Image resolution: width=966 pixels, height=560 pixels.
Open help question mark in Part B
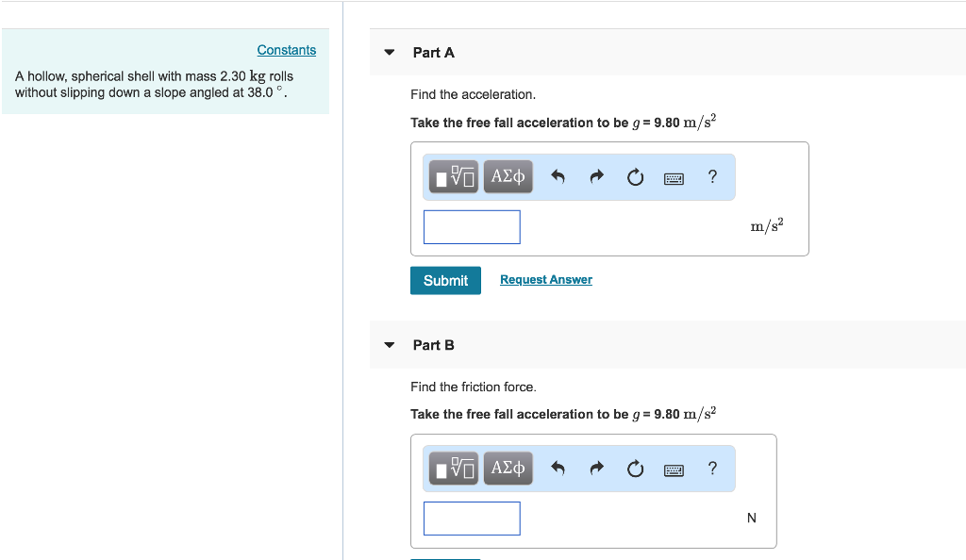point(712,469)
